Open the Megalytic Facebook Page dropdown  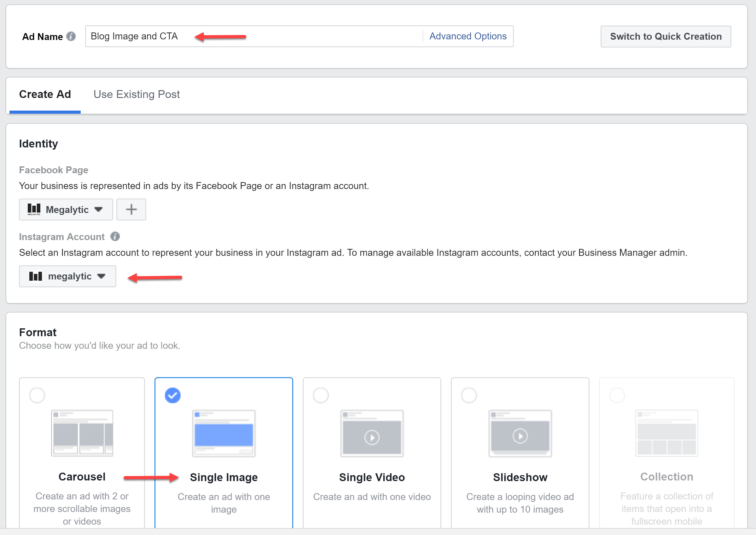[66, 210]
